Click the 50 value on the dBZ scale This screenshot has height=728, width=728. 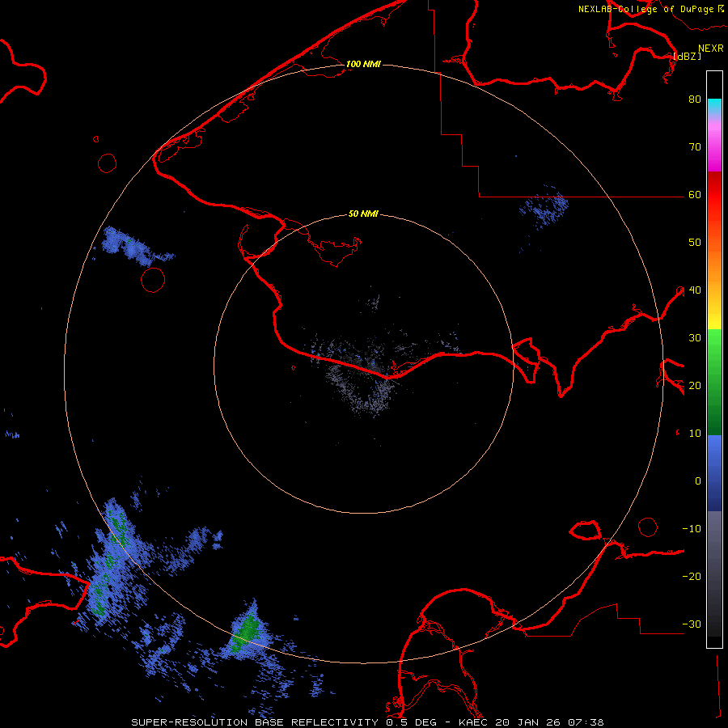pyautogui.click(x=695, y=243)
